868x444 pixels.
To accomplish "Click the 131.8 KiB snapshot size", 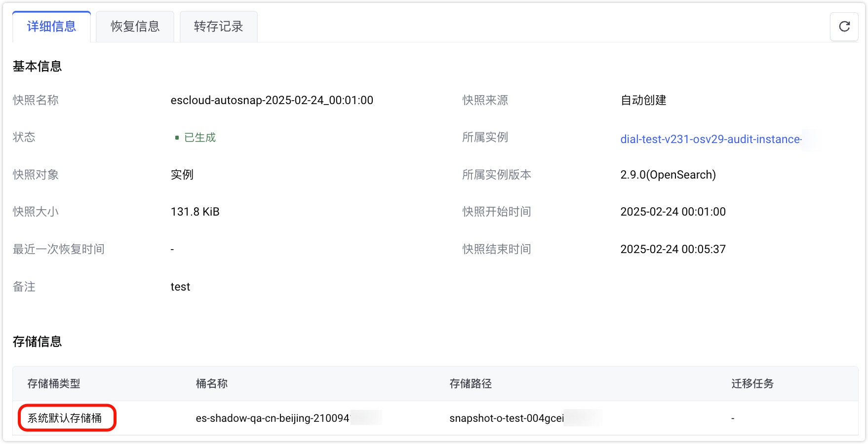I will (x=195, y=212).
